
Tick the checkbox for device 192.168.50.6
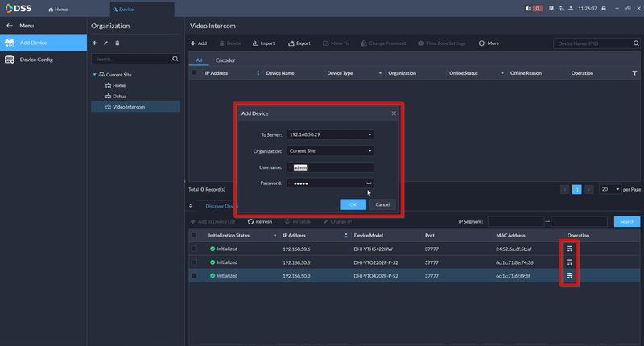[194, 249]
